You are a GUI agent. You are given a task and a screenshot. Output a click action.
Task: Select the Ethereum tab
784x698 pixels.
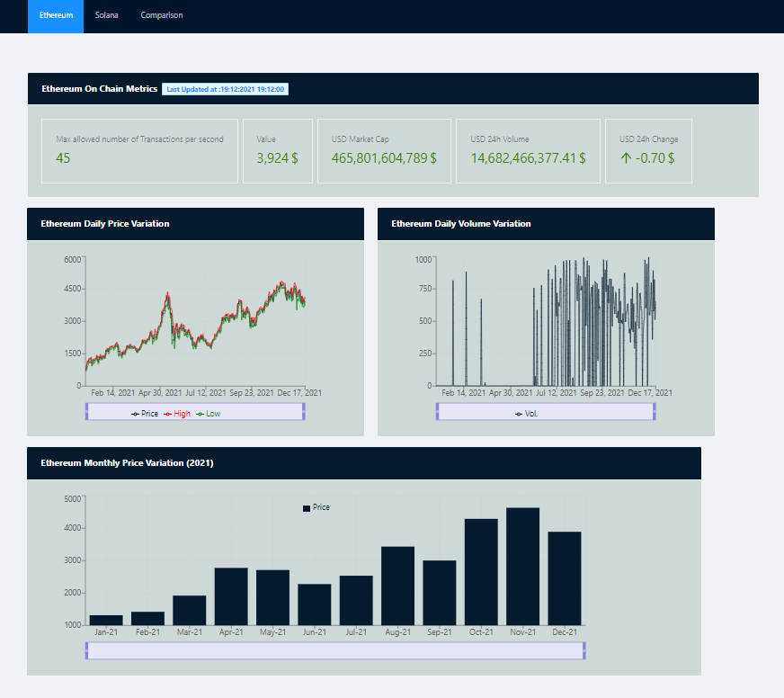[x=55, y=16]
